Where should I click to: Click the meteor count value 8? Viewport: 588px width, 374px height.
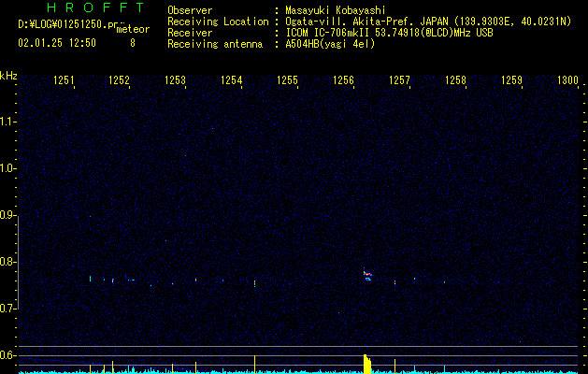tap(133, 43)
